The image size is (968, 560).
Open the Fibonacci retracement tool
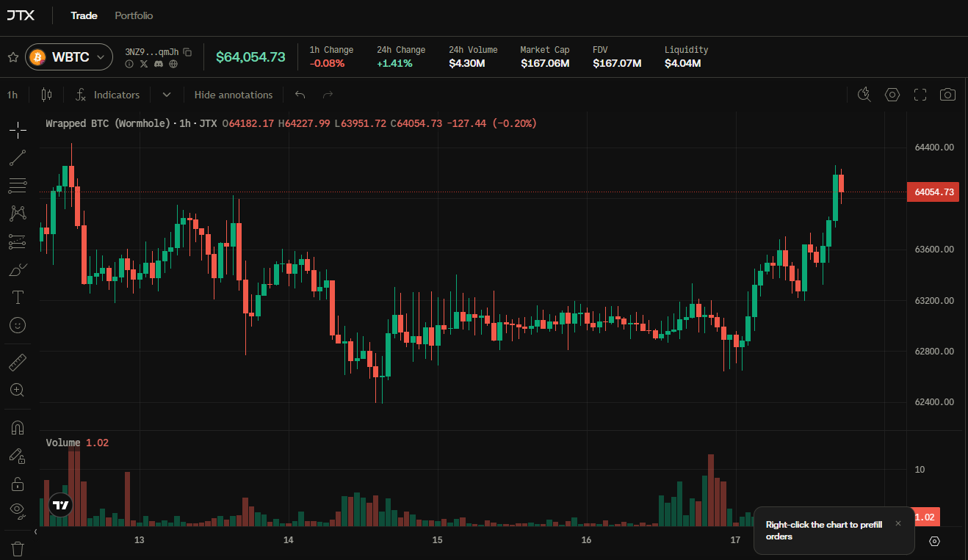18,186
